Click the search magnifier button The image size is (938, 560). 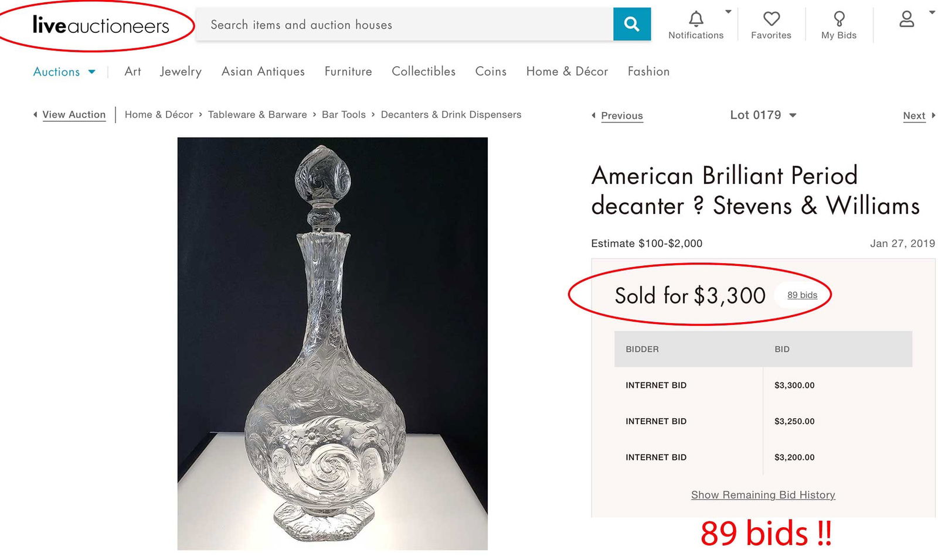tap(631, 25)
